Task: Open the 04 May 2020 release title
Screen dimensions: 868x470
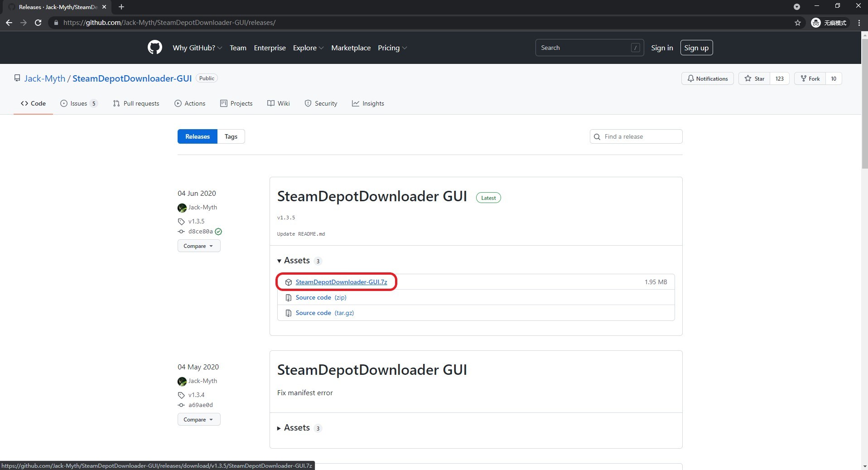Action: [x=372, y=370]
